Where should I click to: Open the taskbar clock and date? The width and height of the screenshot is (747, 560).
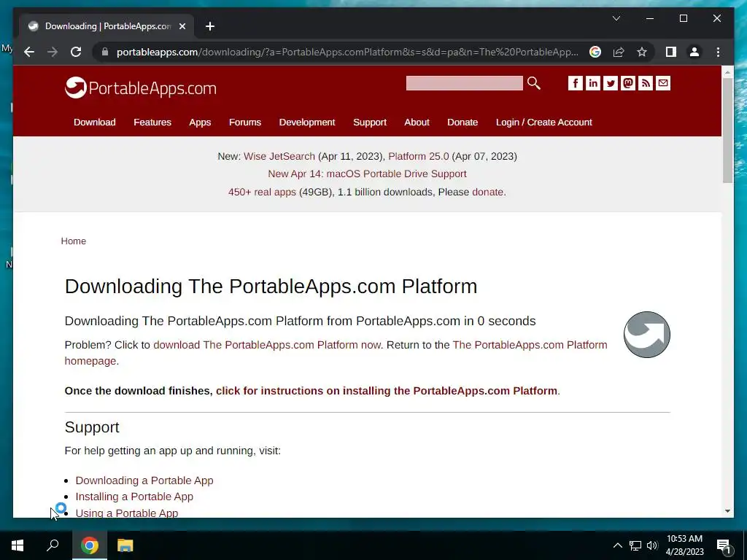click(684, 545)
